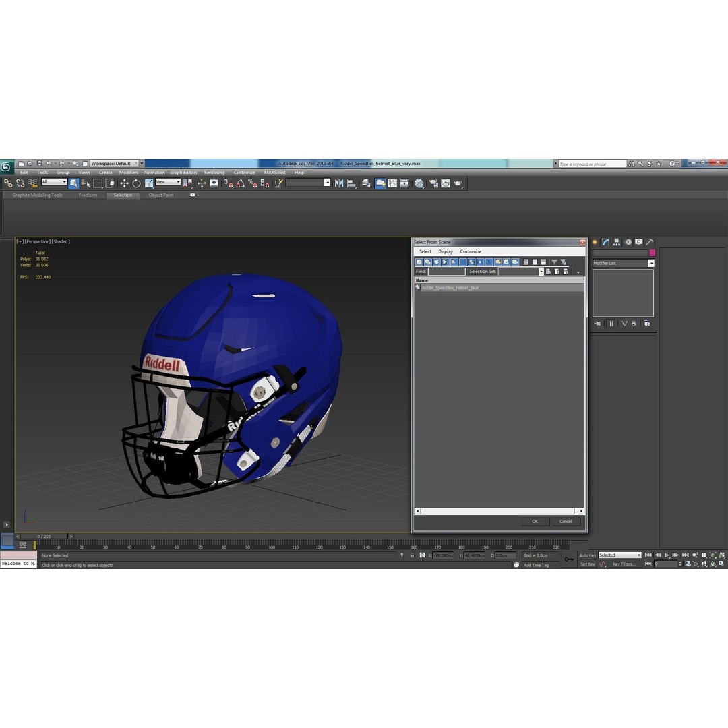Click the Key Filters... button

pyautogui.click(x=624, y=564)
